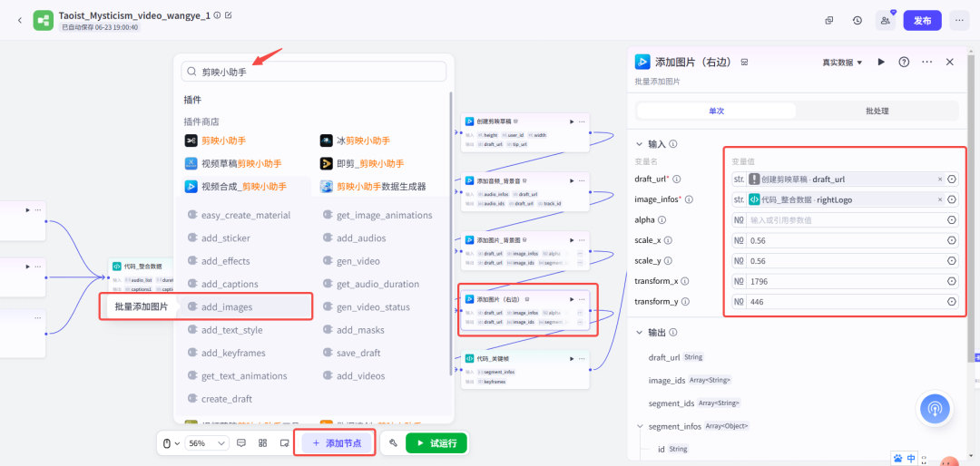
Task: Collapse the 输入 section
Action: click(x=640, y=143)
